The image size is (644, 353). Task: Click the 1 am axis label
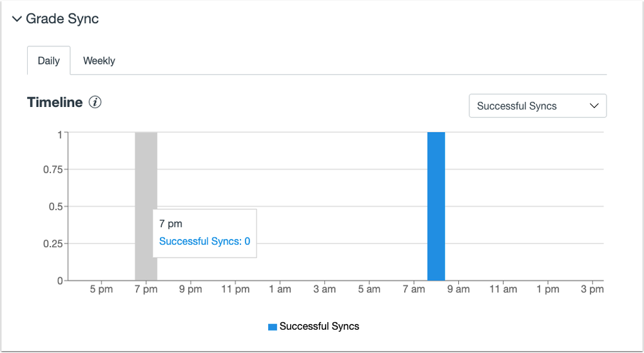tap(280, 290)
